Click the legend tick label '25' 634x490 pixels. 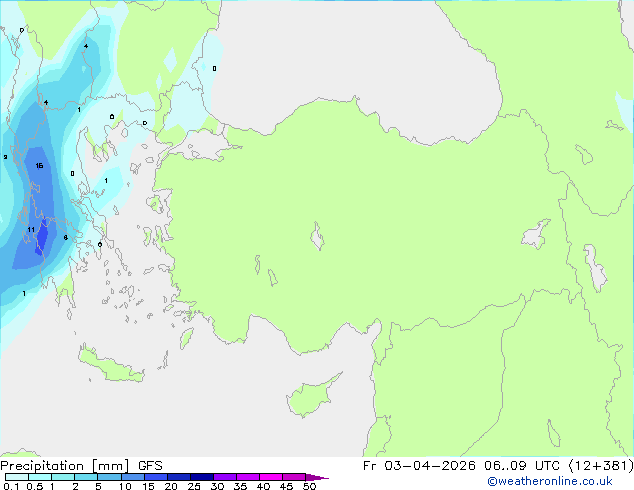[x=194, y=486]
